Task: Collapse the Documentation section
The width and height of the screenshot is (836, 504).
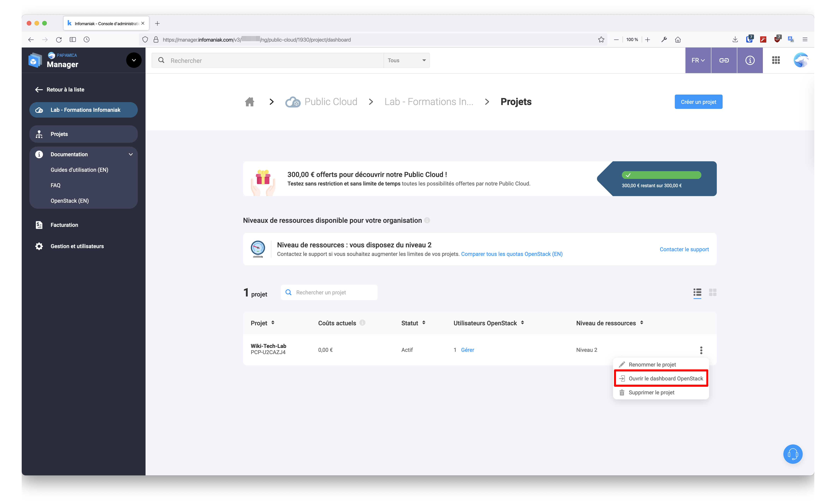Action: pos(131,154)
